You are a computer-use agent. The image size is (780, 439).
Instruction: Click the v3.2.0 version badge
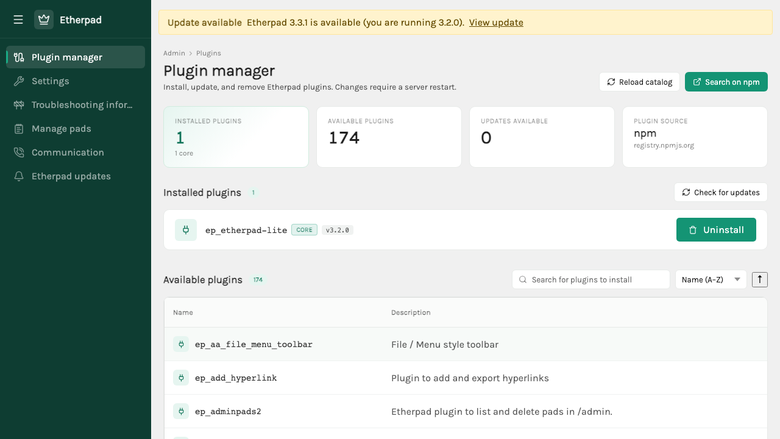pos(337,230)
